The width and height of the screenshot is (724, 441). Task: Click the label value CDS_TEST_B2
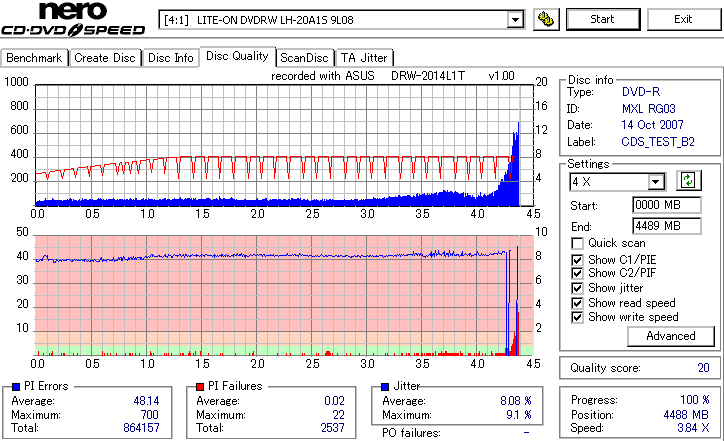click(x=658, y=142)
